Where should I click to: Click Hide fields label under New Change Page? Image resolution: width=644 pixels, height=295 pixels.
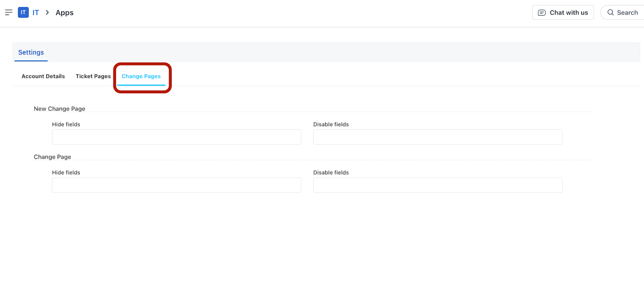click(x=66, y=124)
